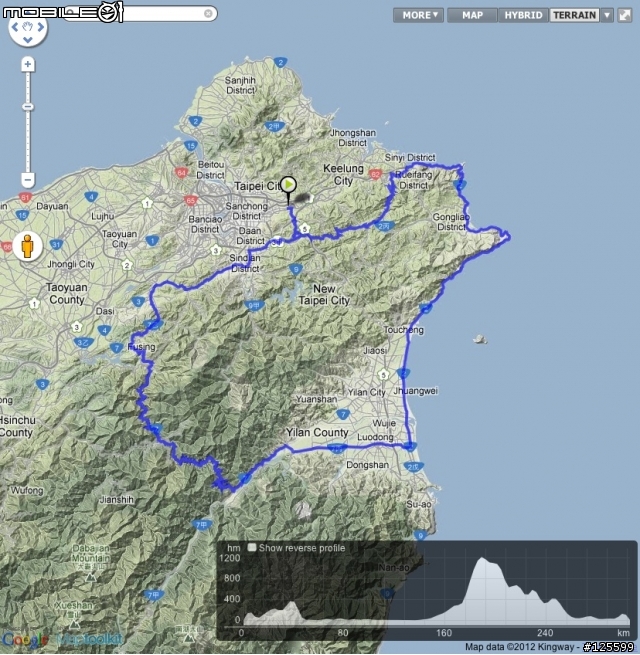Click the Sanjhih District label

tap(240, 85)
